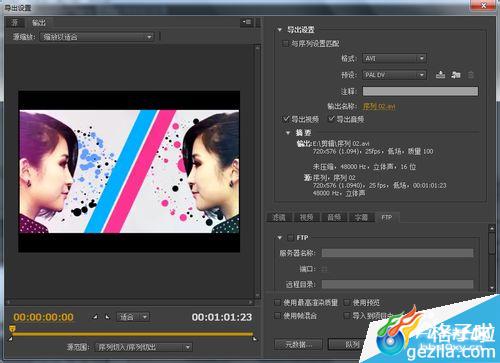Click the save preset icon

point(440,75)
